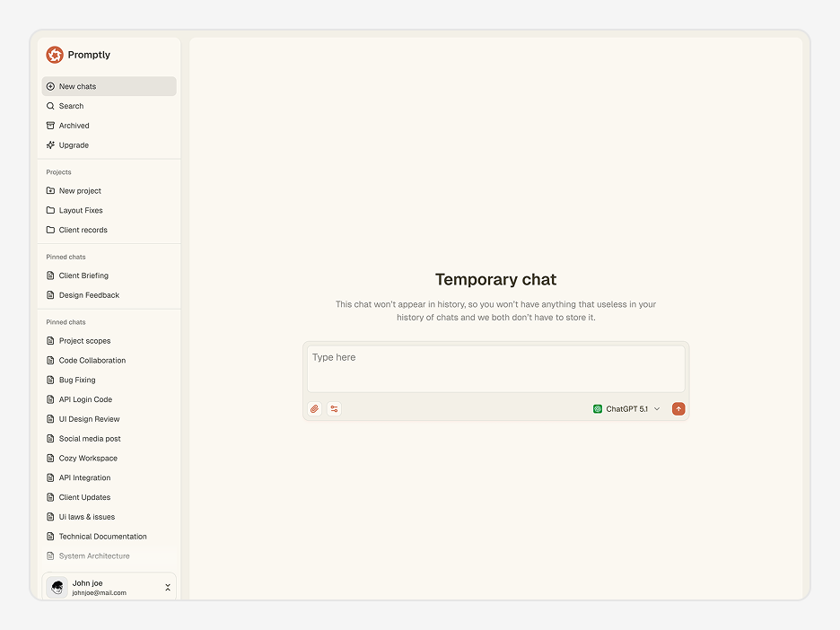840x630 pixels.
Task: Click the attach file paperclip icon
Action: [x=315, y=408]
